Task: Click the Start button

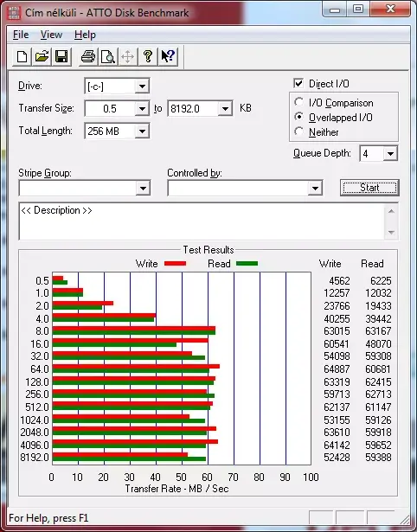Action: pos(369,188)
